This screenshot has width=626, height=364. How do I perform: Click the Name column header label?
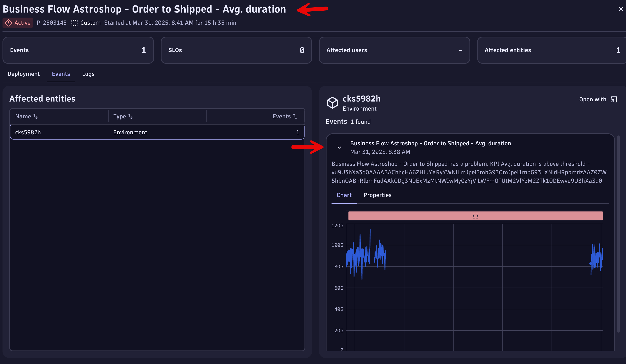23,116
